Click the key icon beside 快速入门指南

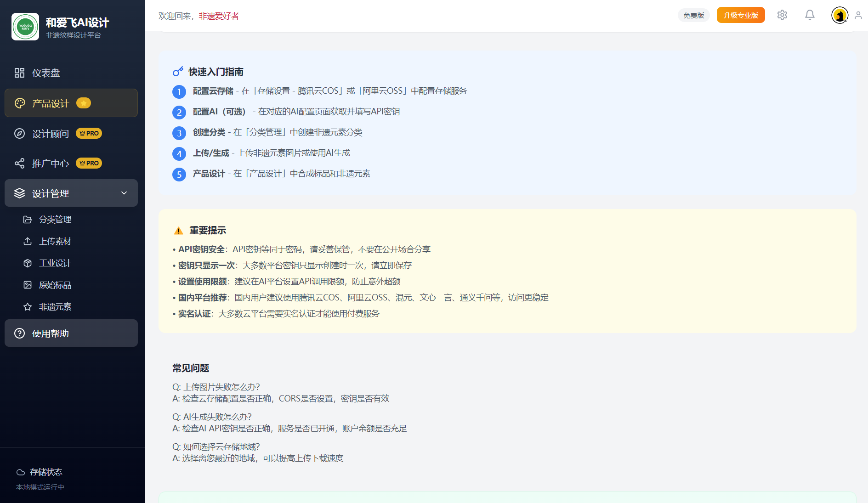178,71
